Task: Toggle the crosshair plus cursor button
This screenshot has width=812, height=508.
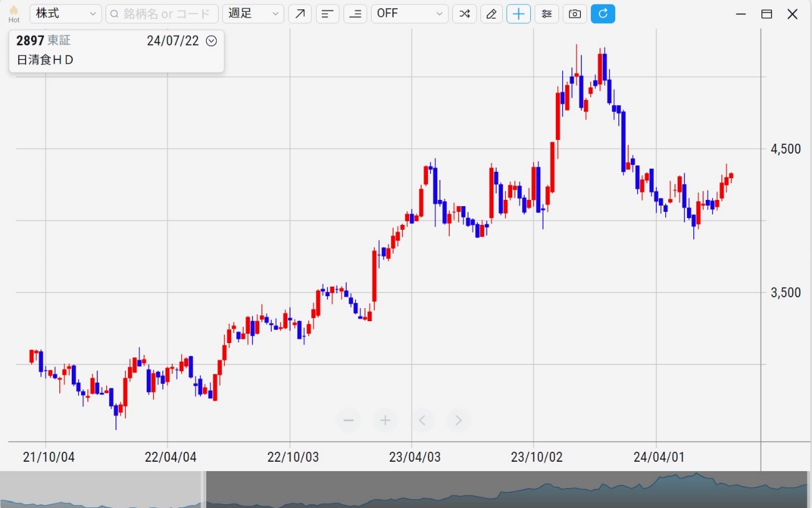Action: 518,14
